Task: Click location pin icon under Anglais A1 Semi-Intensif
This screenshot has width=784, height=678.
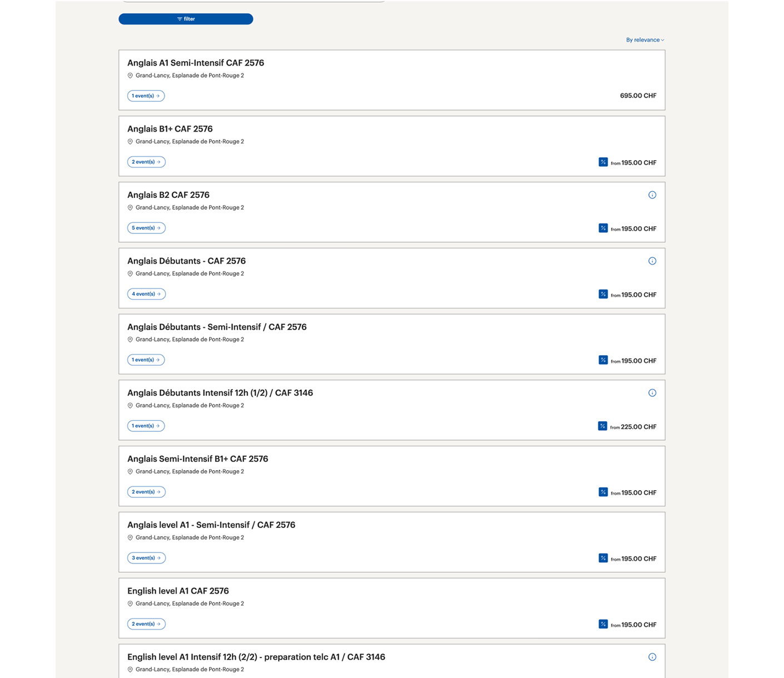Action: tap(130, 76)
